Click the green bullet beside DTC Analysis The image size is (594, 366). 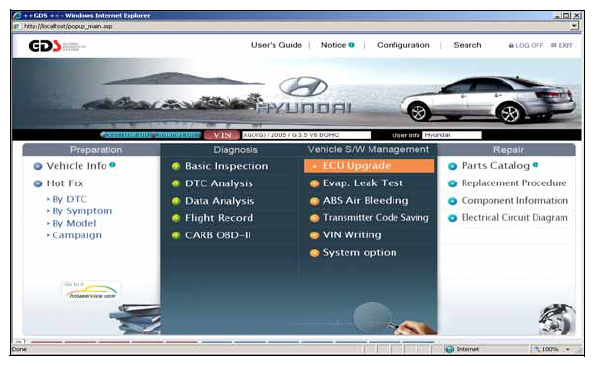pyautogui.click(x=176, y=184)
